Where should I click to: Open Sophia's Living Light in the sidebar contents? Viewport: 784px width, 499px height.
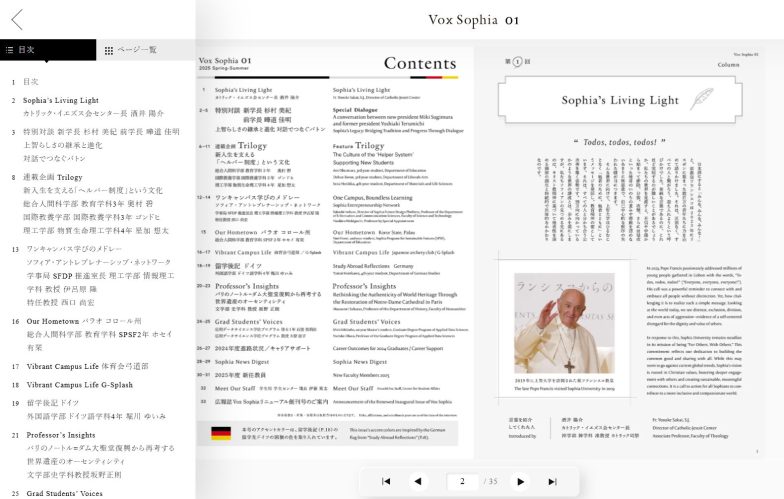pos(61,100)
